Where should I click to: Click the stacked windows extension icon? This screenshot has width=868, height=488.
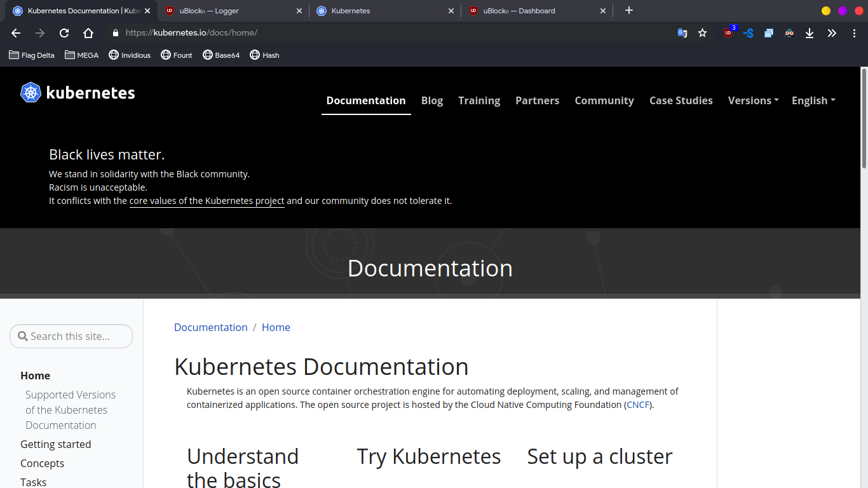click(769, 33)
